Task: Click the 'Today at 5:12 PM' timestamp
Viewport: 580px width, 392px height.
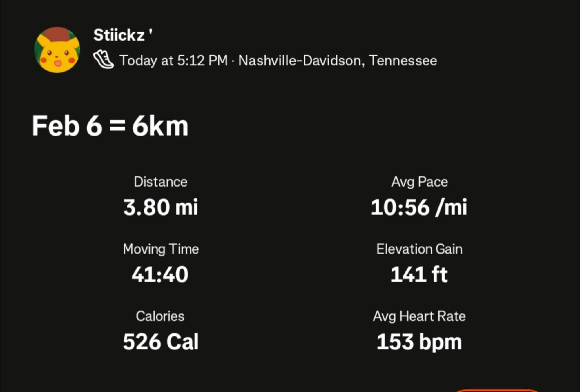Action: pyautogui.click(x=173, y=61)
